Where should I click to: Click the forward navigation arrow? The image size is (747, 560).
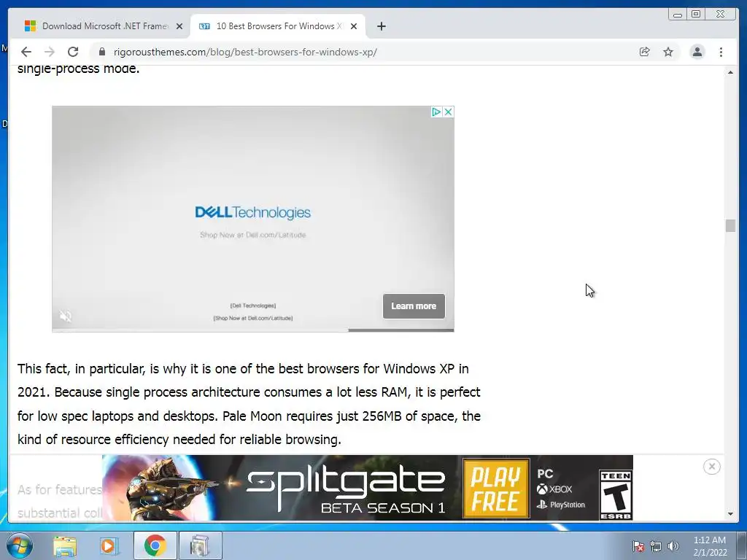(50, 52)
